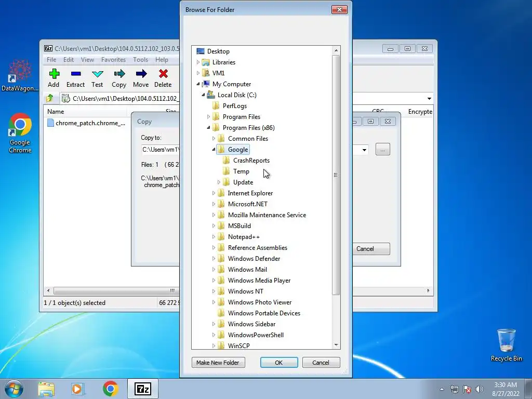Click Cancel in the Copy dialog

point(371,249)
